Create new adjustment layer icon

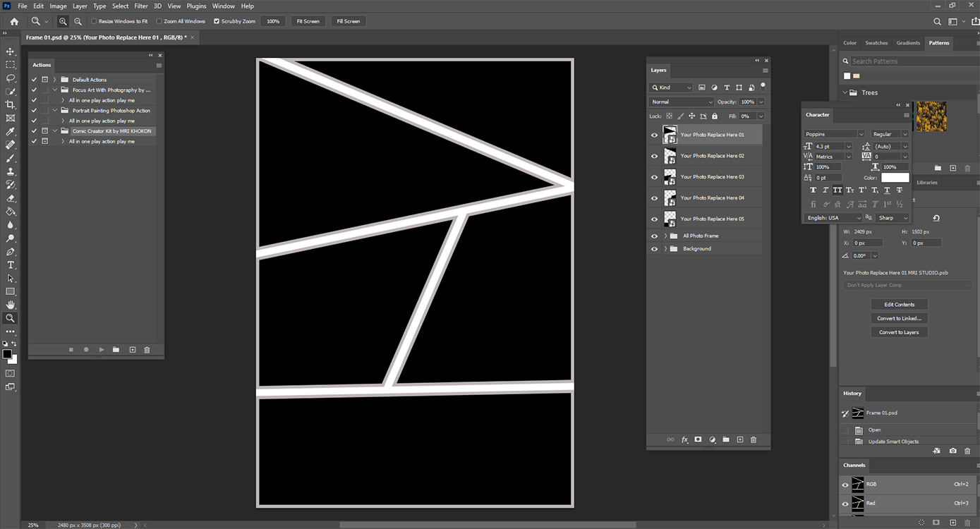tap(712, 439)
